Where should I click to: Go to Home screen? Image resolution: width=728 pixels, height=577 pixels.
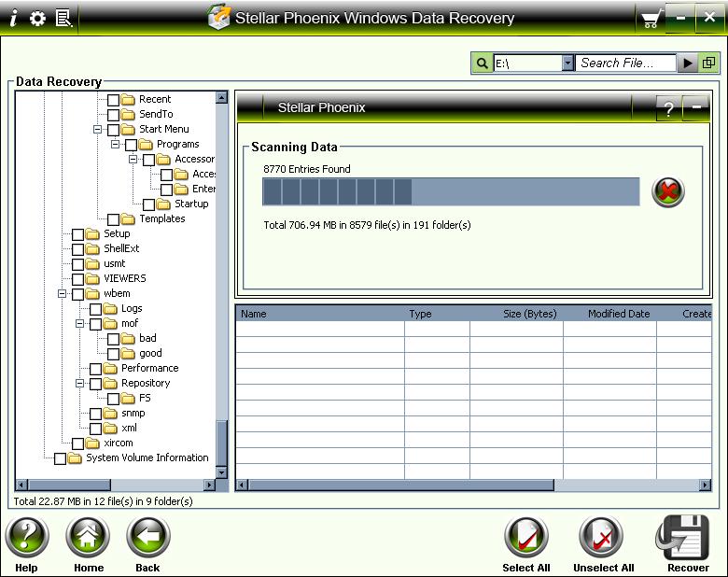point(89,539)
